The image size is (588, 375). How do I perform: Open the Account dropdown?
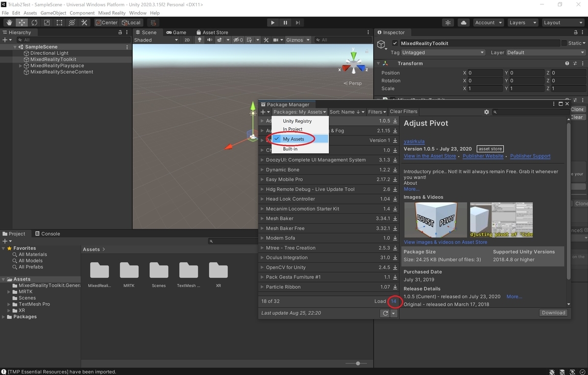pos(489,23)
